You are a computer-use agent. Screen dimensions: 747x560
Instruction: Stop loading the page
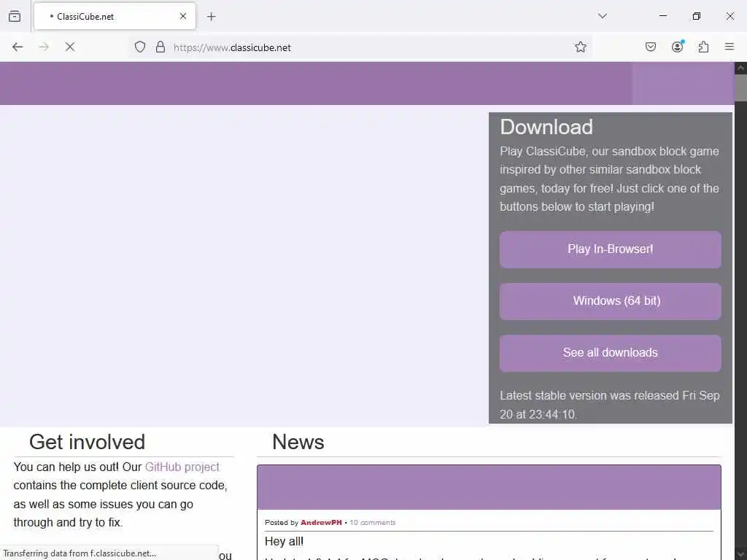click(x=70, y=47)
